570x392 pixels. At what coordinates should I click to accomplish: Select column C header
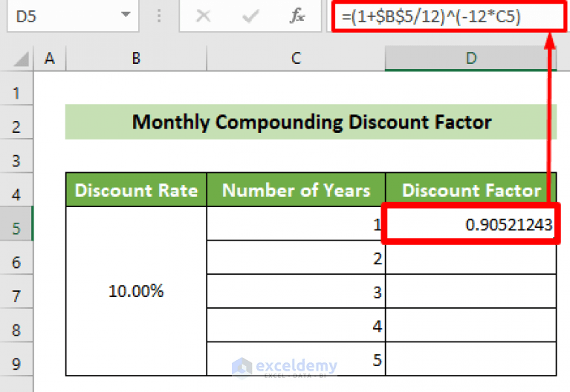pos(296,58)
